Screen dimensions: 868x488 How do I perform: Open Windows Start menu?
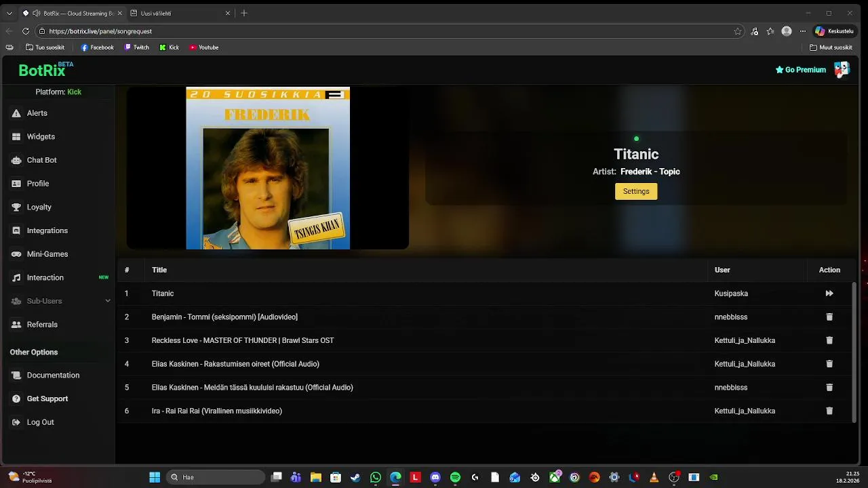point(155,477)
